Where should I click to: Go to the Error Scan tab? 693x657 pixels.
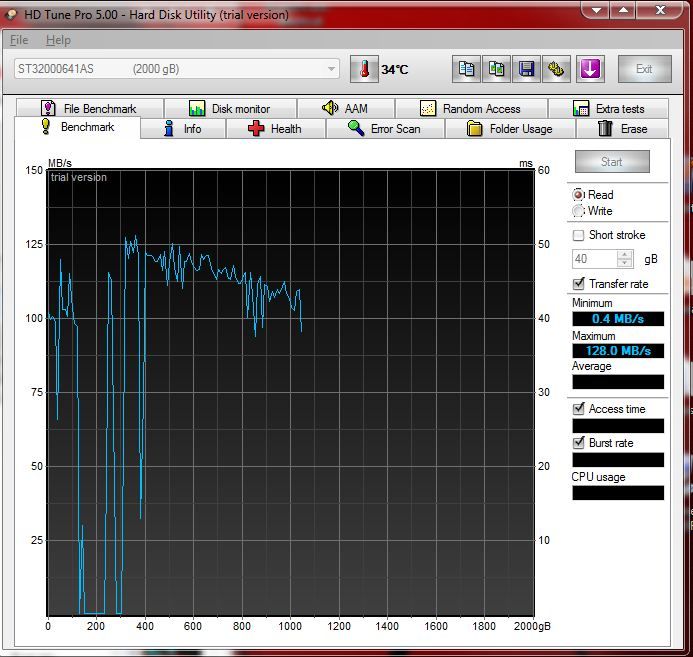pos(385,129)
